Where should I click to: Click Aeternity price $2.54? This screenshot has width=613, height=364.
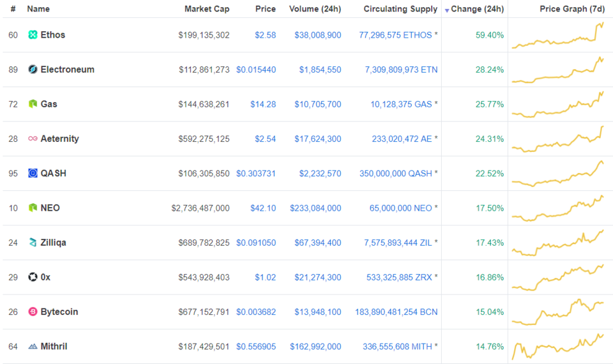pyautogui.click(x=266, y=139)
